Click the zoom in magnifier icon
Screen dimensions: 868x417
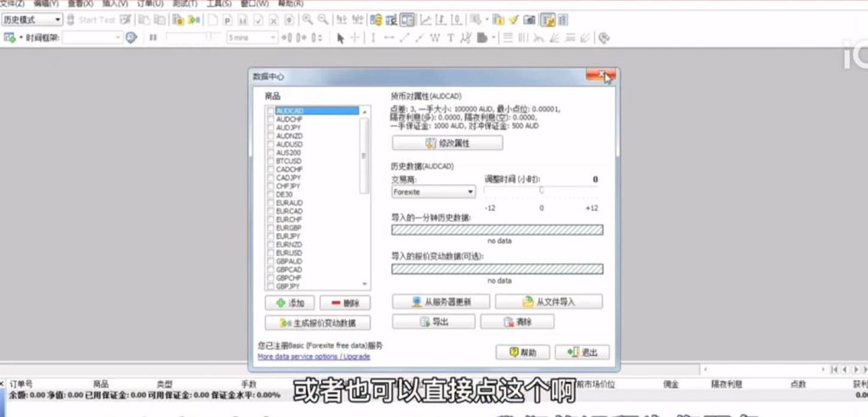[x=307, y=20]
